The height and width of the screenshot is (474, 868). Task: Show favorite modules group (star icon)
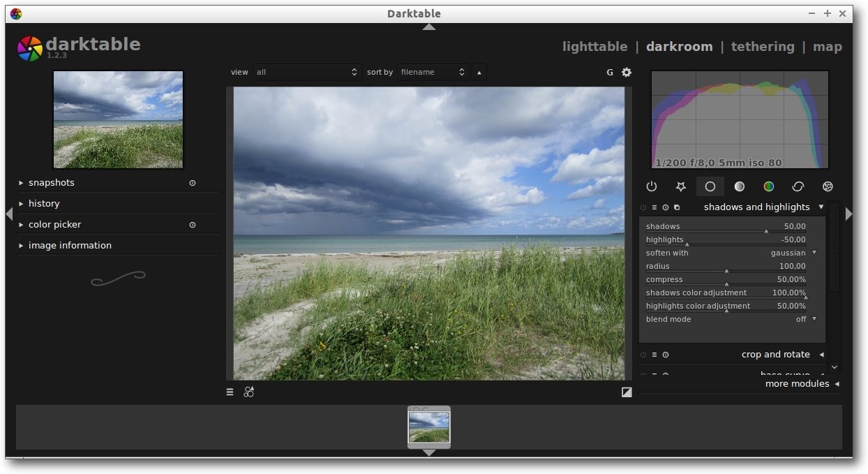click(681, 186)
